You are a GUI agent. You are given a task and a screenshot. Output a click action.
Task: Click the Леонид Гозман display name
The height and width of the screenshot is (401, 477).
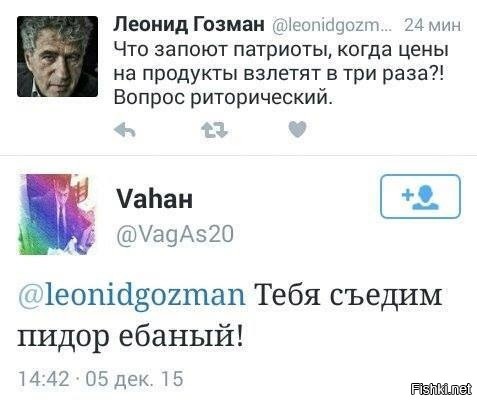189,25
